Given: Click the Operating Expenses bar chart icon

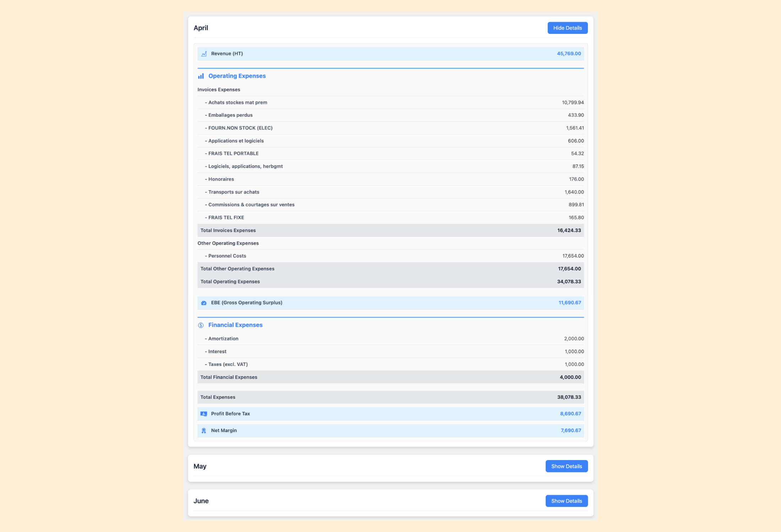Looking at the screenshot, I should tap(201, 76).
